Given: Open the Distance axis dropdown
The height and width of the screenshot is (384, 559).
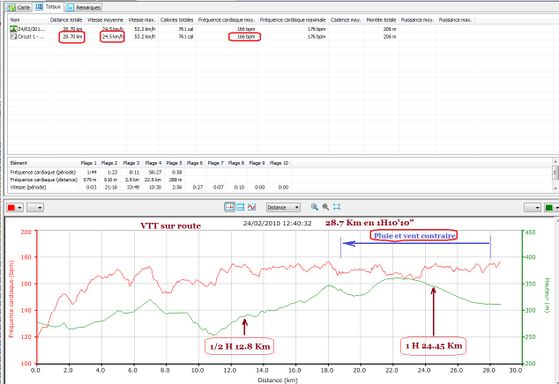Looking at the screenshot, I should [x=283, y=207].
